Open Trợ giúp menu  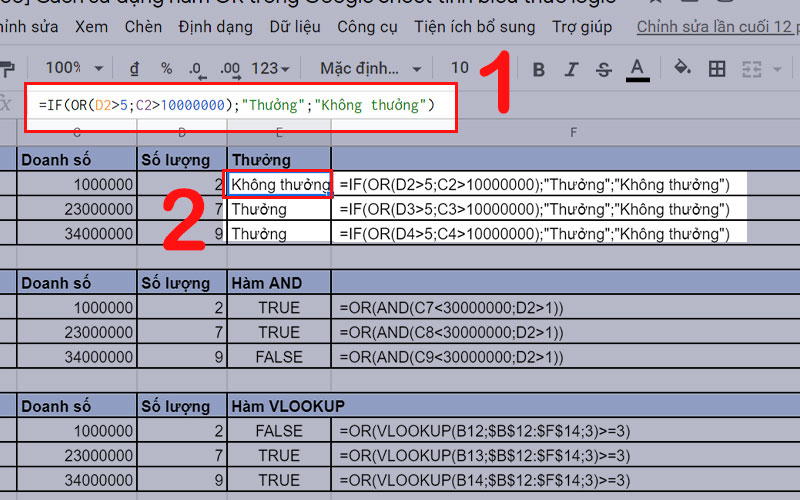click(582, 27)
